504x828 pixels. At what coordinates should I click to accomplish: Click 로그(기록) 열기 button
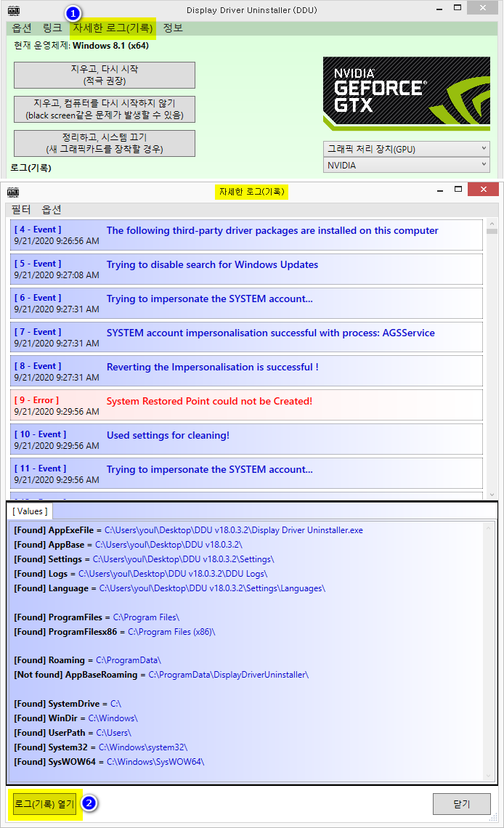[x=44, y=804]
